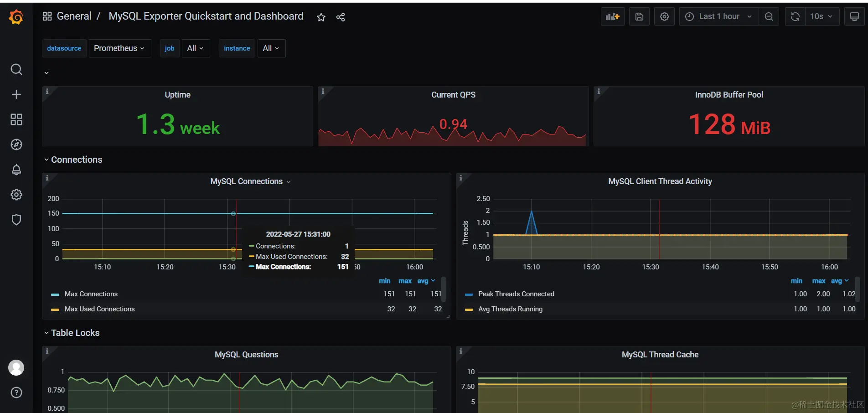This screenshot has width=868, height=413.
Task: Open the Server Admin shield icon
Action: (x=16, y=220)
